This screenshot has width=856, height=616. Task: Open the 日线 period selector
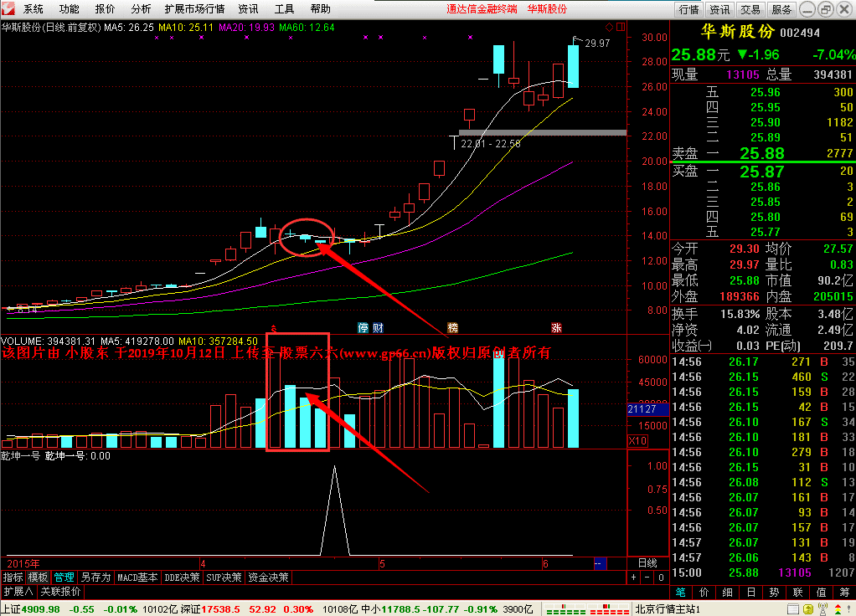[x=647, y=563]
